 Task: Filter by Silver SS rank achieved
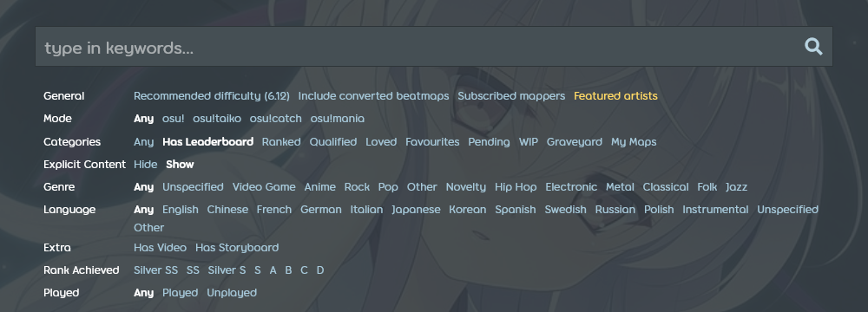tap(156, 270)
